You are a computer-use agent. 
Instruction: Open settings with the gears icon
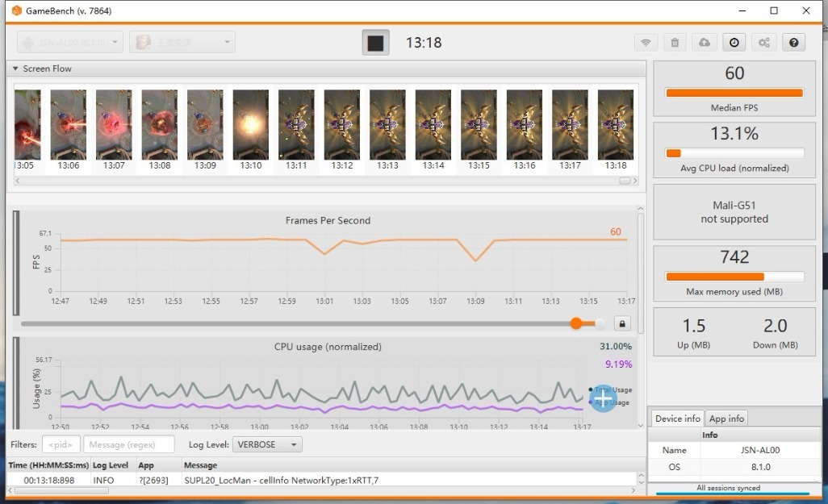click(763, 43)
